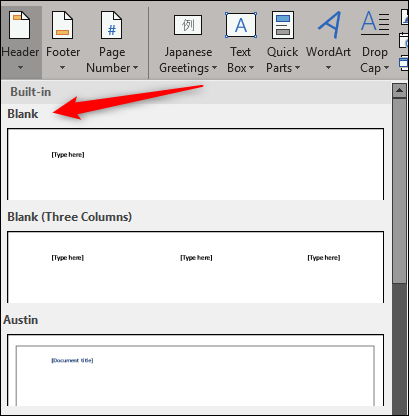Click the Built-in section heading
The width and height of the screenshot is (409, 416).
tap(31, 92)
